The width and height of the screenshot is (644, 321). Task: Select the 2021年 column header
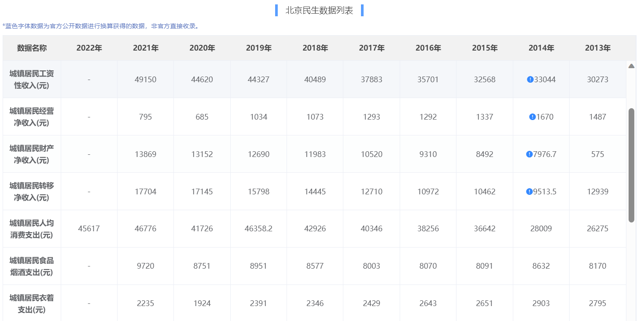click(x=146, y=48)
